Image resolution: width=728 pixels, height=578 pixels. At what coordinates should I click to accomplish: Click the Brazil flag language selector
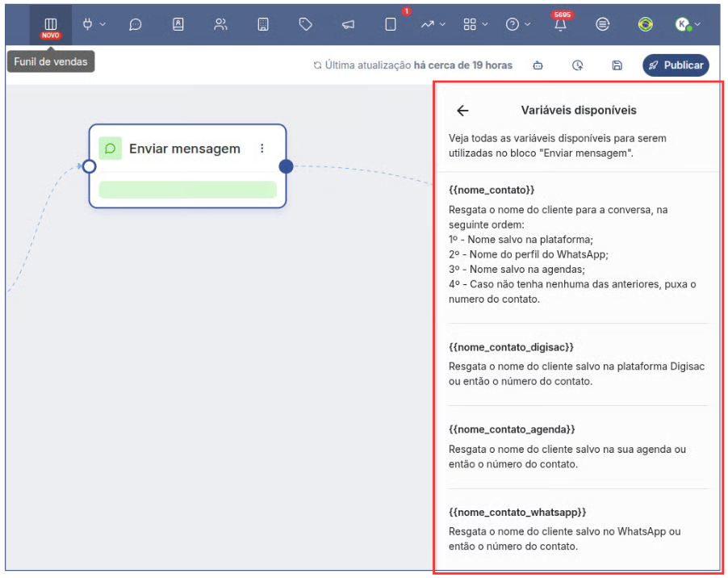coord(645,24)
